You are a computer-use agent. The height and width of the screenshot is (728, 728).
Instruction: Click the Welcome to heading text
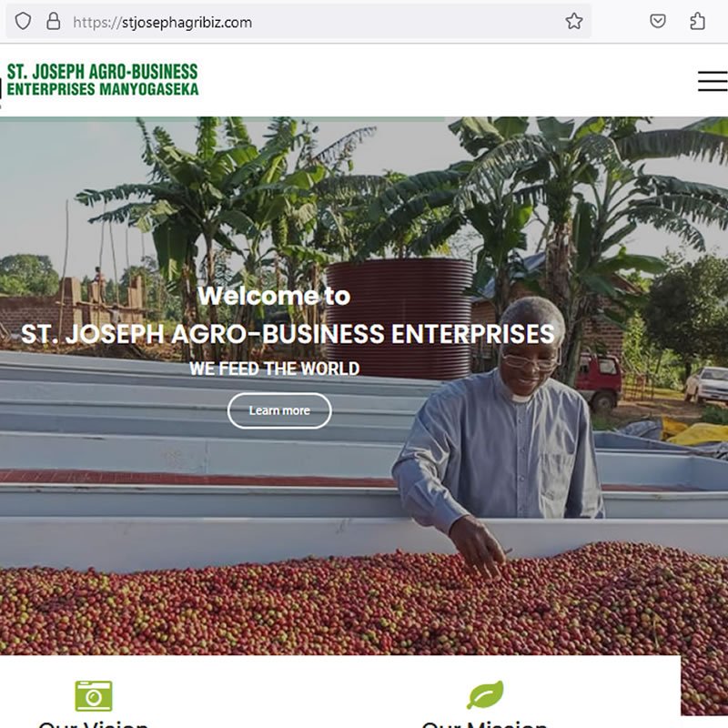click(x=274, y=296)
